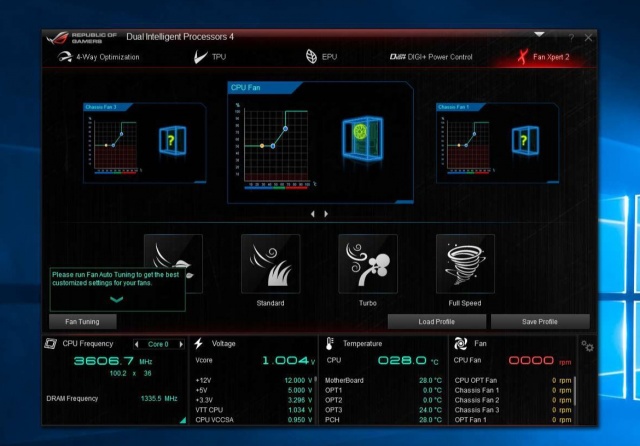The width and height of the screenshot is (640, 446).
Task: Click the PCH temperature row
Action: click(383, 420)
